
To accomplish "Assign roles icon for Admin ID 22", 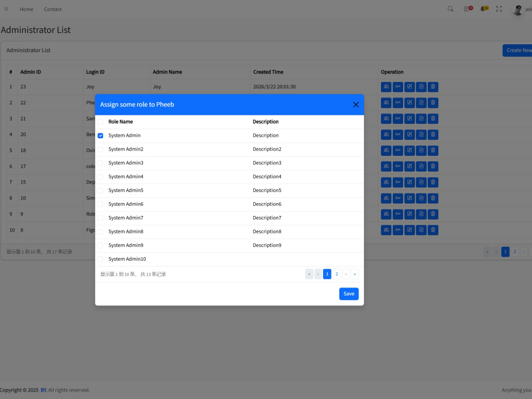I will (x=386, y=103).
